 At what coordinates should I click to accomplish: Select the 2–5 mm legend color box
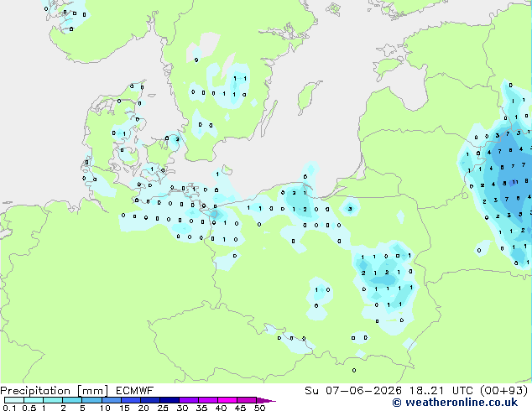[72, 400]
